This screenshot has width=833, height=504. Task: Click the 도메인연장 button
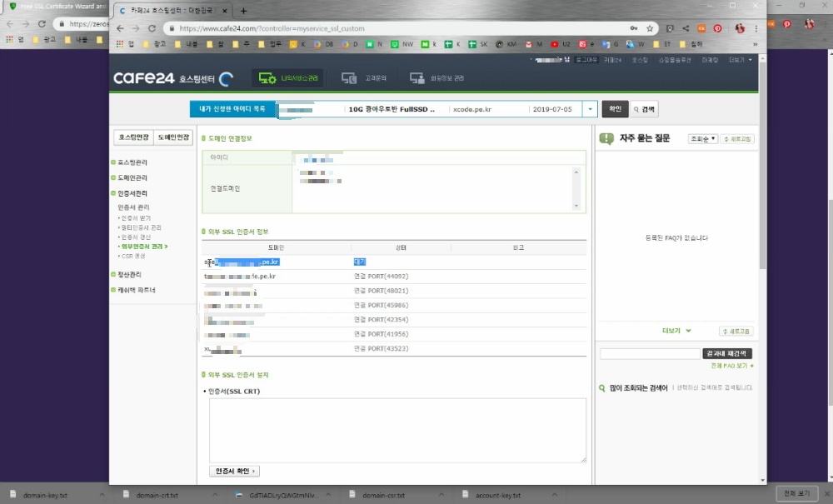click(173, 137)
